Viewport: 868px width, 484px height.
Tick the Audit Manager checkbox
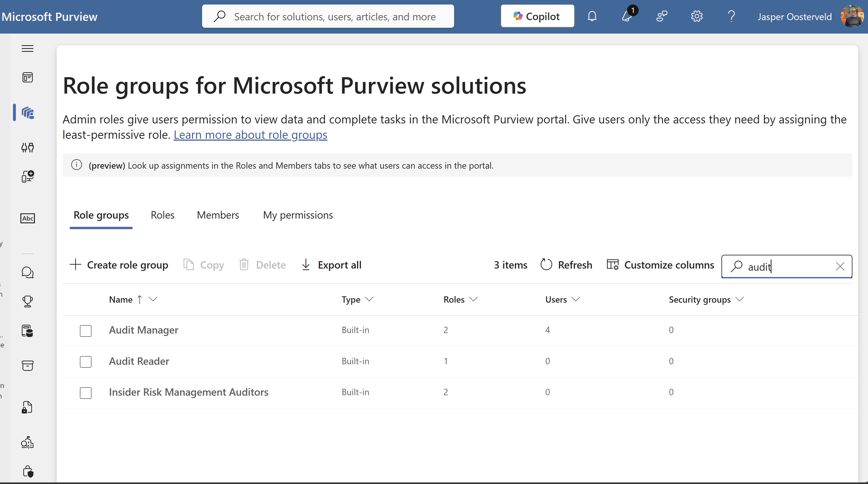tap(86, 331)
